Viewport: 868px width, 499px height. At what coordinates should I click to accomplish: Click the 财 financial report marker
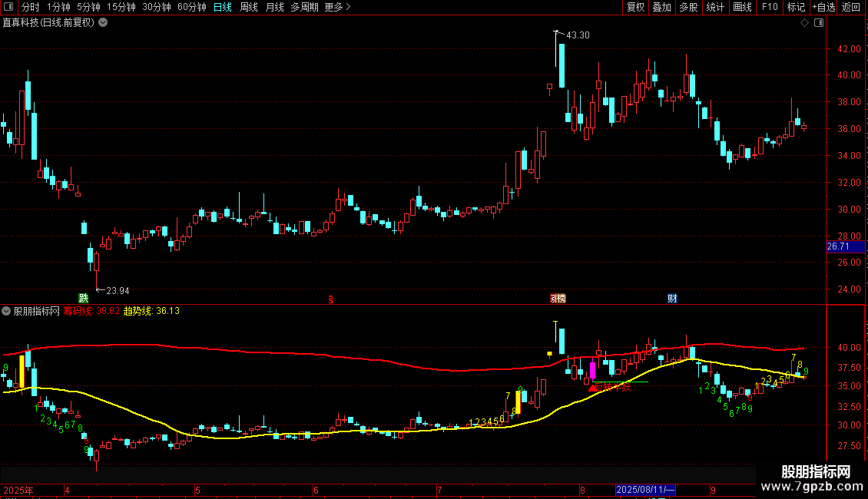pos(672,299)
